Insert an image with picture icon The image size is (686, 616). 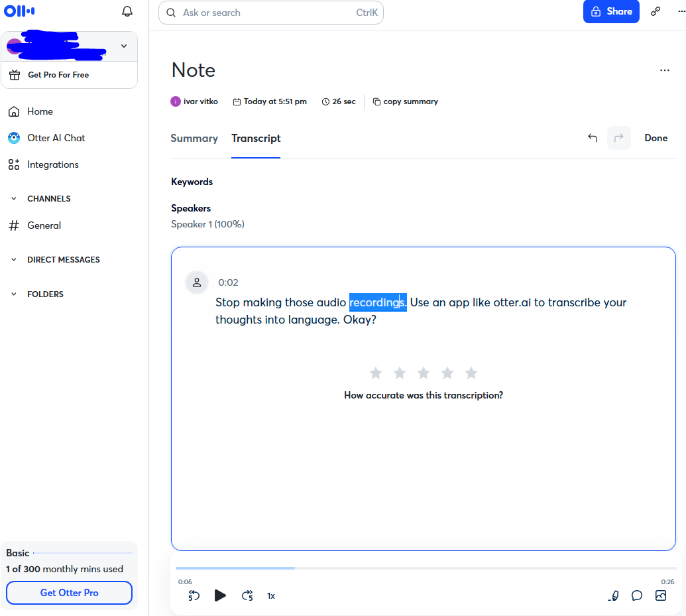[661, 596]
